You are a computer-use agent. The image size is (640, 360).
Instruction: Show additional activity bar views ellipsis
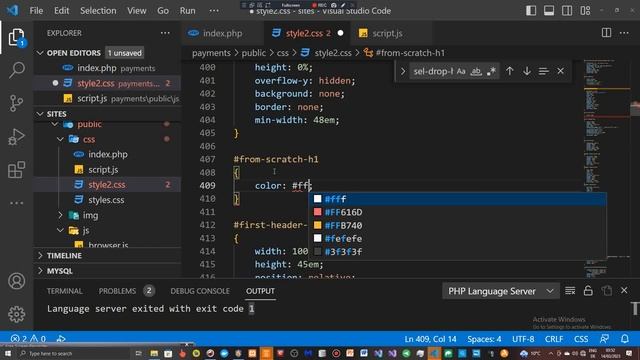16,203
